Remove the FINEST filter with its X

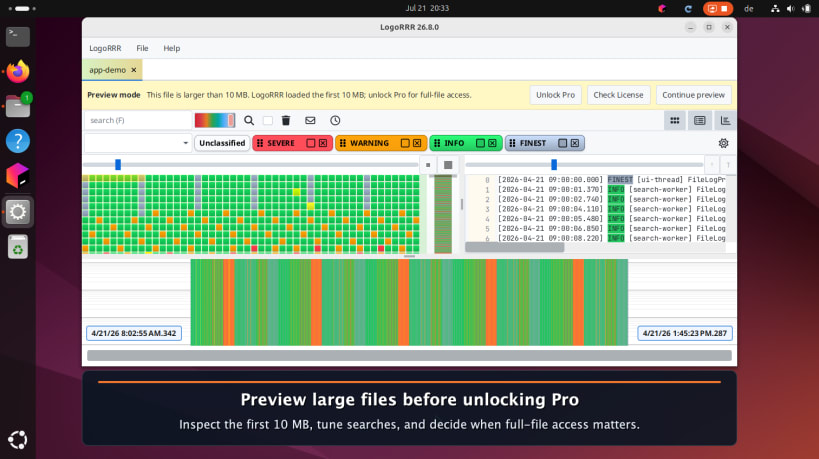tap(575, 143)
